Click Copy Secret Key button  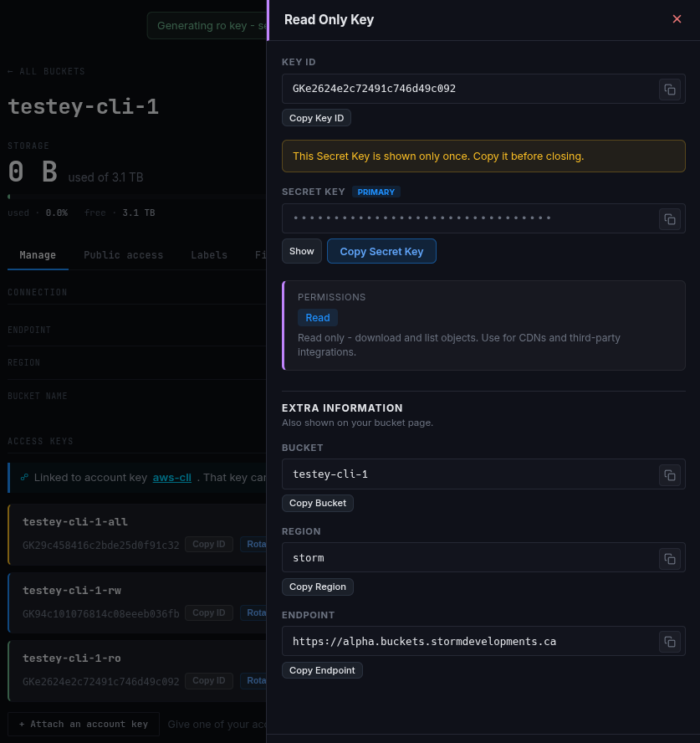pos(381,251)
